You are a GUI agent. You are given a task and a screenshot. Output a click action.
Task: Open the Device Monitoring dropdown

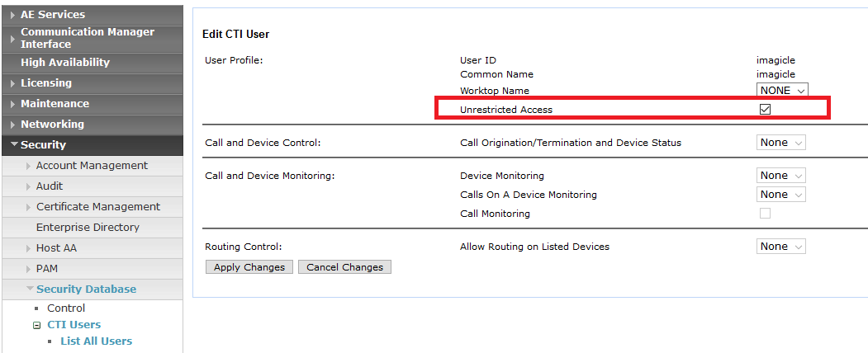(x=780, y=176)
